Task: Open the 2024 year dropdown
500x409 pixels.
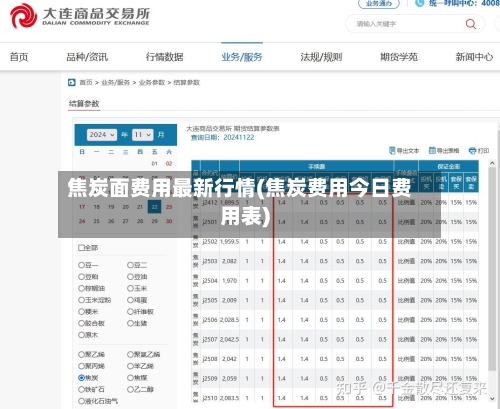Action: pyautogui.click(x=102, y=135)
